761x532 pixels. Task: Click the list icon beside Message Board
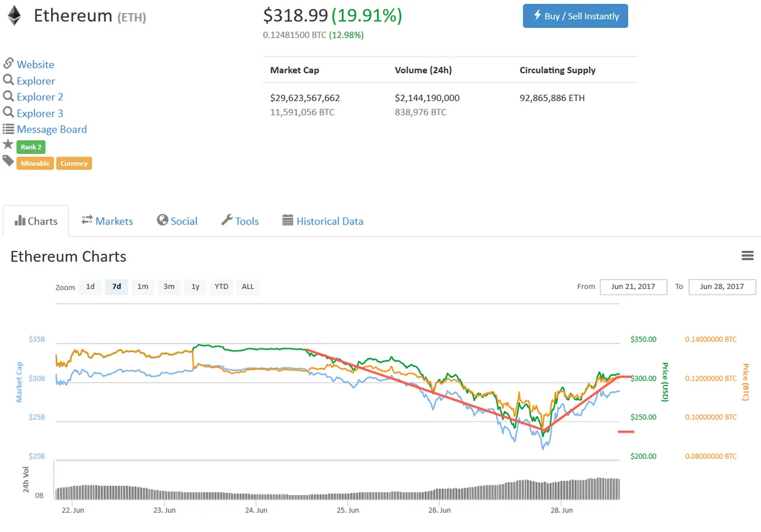pos(8,128)
